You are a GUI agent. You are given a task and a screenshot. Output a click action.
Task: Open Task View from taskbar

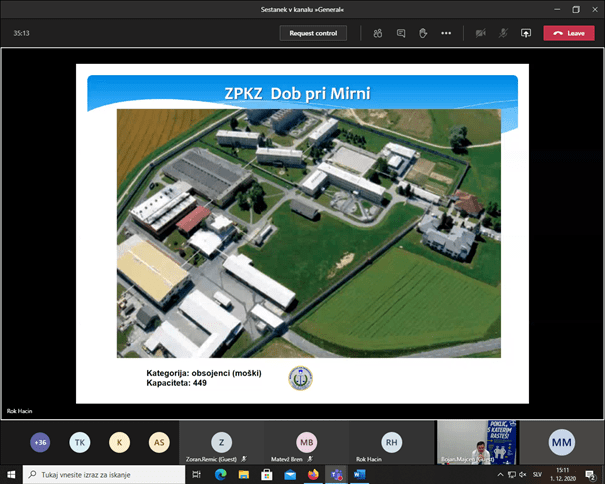197,474
